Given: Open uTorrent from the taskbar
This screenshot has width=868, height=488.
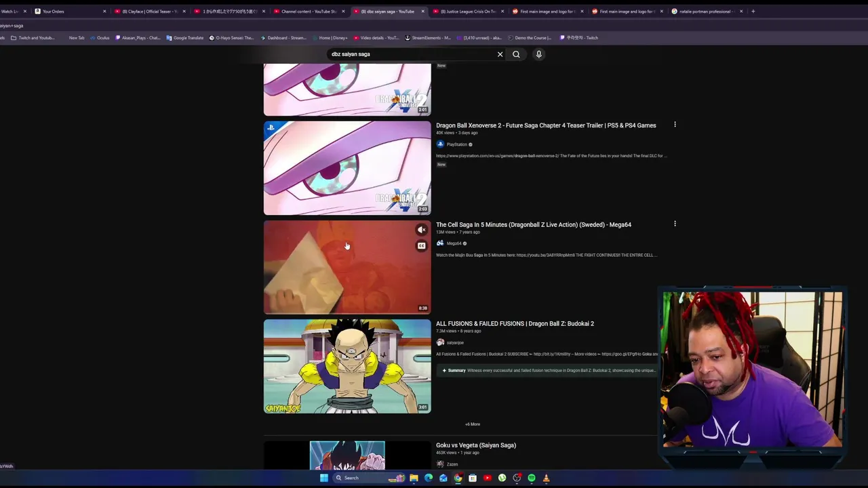Looking at the screenshot, I should (x=502, y=478).
